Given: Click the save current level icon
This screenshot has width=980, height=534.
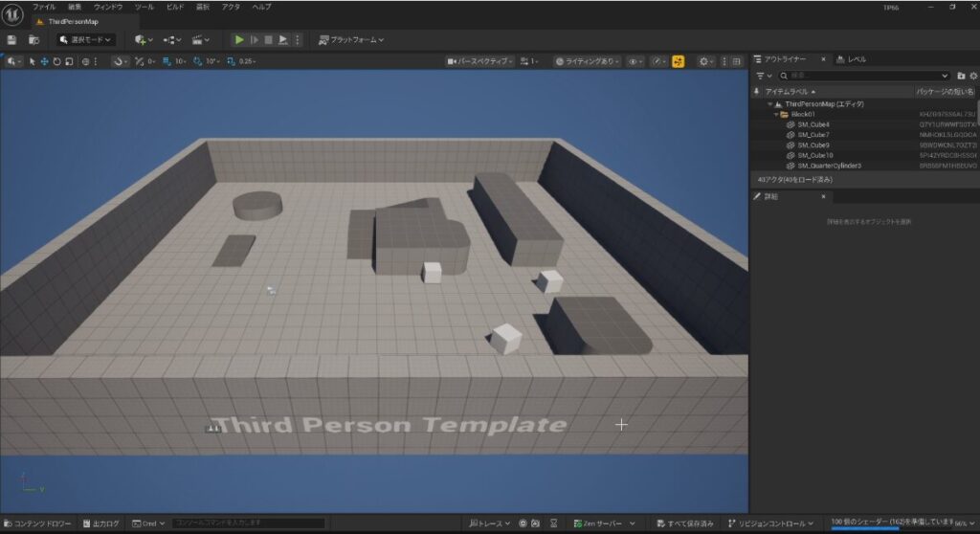Looking at the screenshot, I should point(11,40).
